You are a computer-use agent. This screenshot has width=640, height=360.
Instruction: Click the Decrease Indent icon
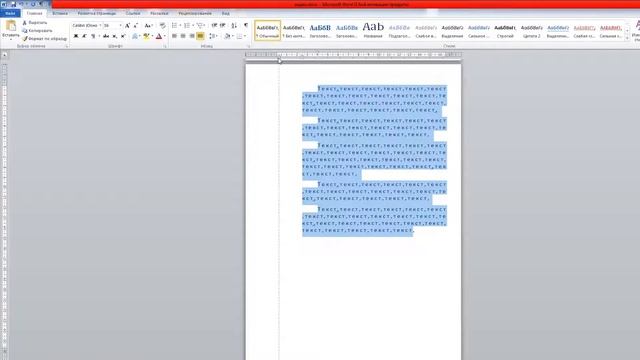(214, 26)
